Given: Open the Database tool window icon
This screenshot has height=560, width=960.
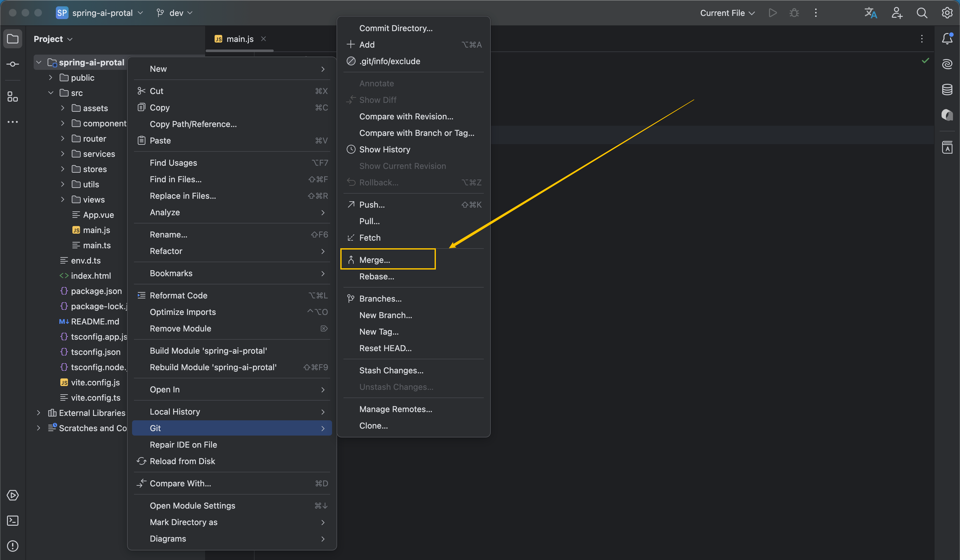Looking at the screenshot, I should pos(947,90).
